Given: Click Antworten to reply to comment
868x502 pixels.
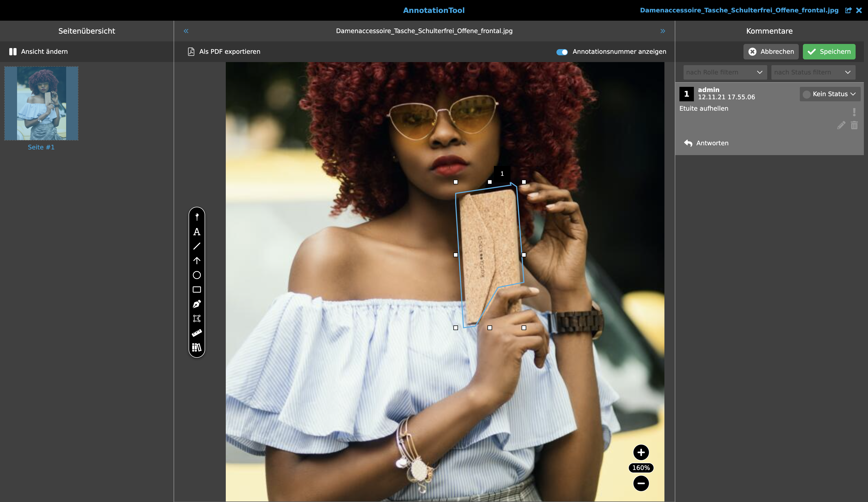Looking at the screenshot, I should (x=707, y=143).
